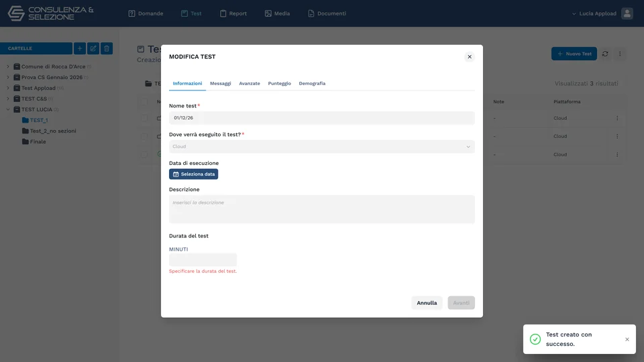Expand the Test Appload folder
The image size is (644, 362).
(x=8, y=88)
